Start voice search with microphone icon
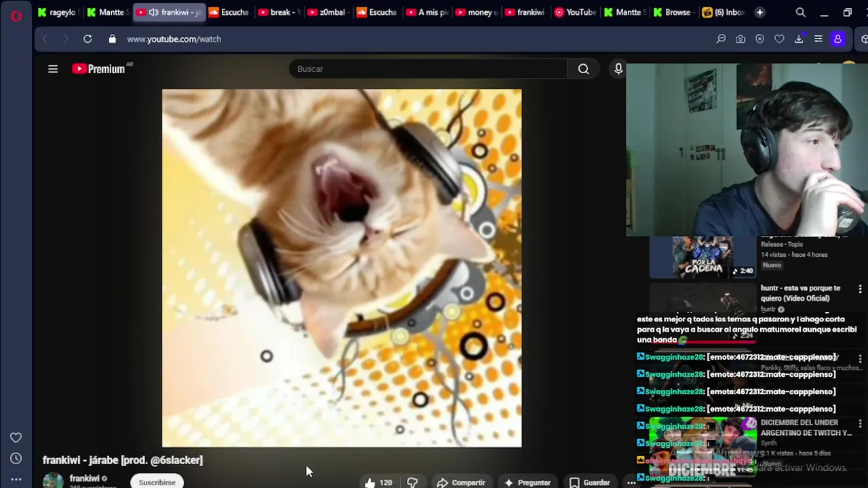 [618, 68]
